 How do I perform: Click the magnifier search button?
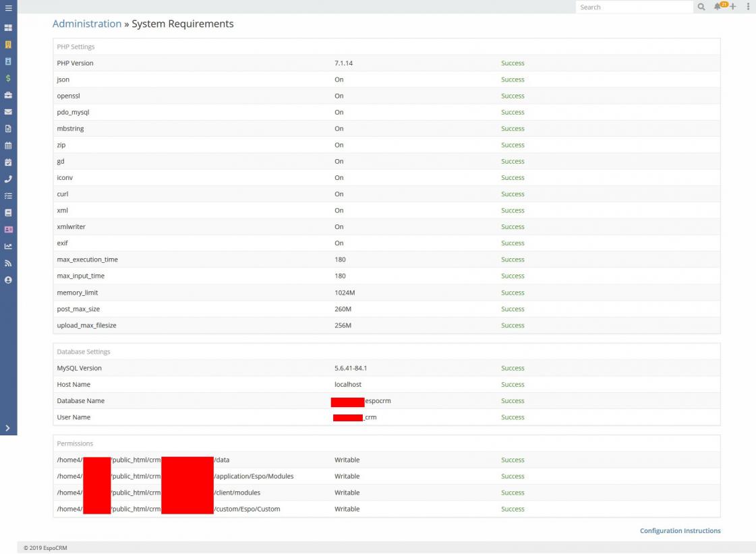(701, 7)
